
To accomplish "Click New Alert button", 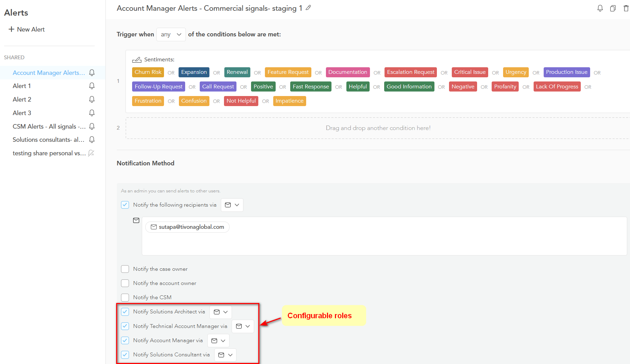I will (27, 29).
